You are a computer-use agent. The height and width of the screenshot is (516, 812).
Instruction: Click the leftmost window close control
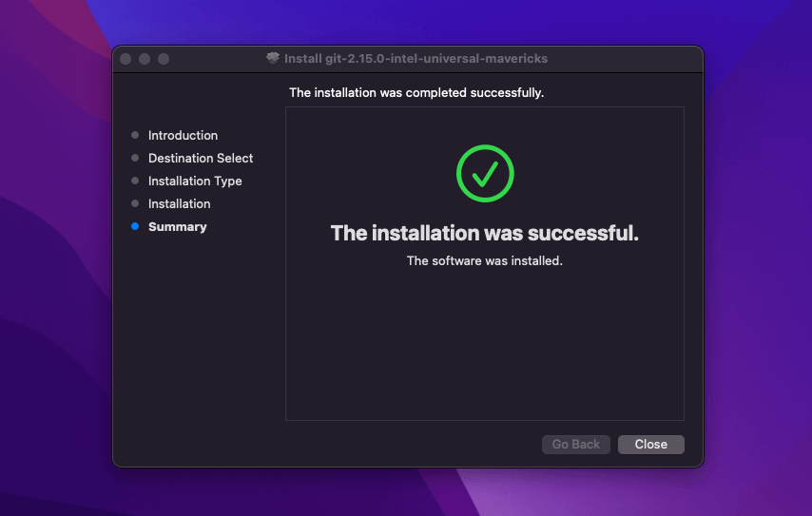126,59
